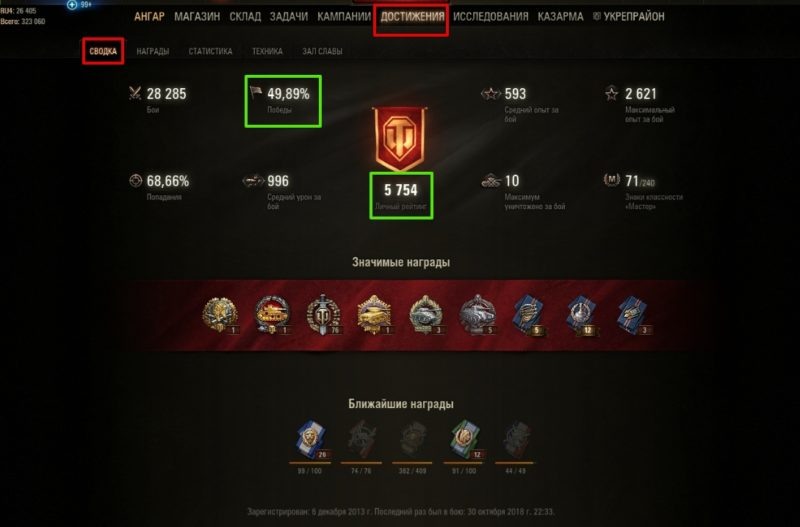Click the blue plus icon near 99+
Screen dimensions: 800x527
pyautogui.click(x=72, y=5)
